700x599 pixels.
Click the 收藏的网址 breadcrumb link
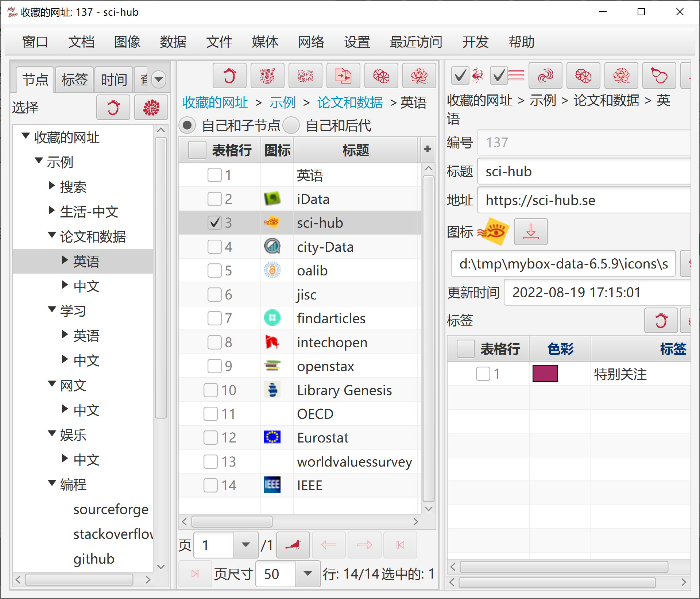tap(215, 103)
